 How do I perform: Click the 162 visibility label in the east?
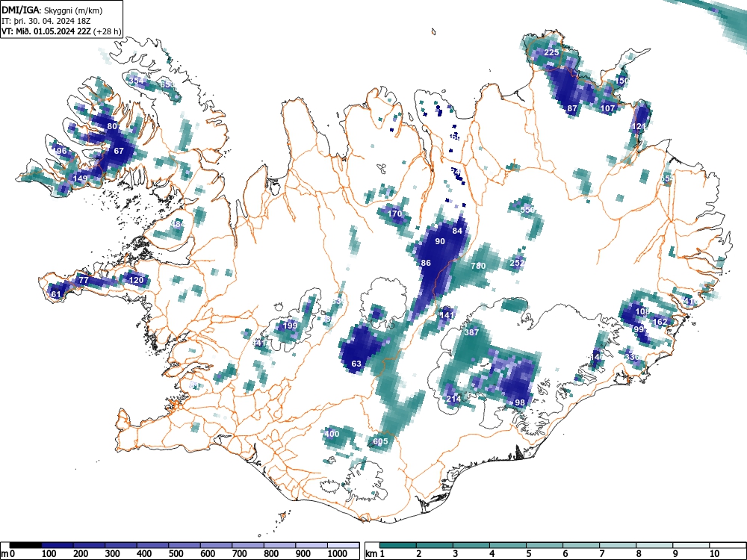tap(660, 322)
